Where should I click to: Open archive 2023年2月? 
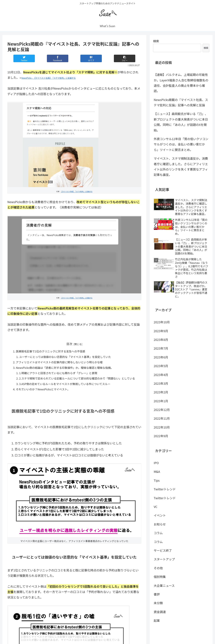click(x=161, y=392)
